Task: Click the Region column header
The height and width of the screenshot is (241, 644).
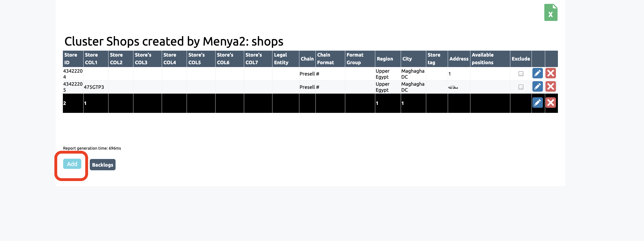Action: [x=385, y=59]
